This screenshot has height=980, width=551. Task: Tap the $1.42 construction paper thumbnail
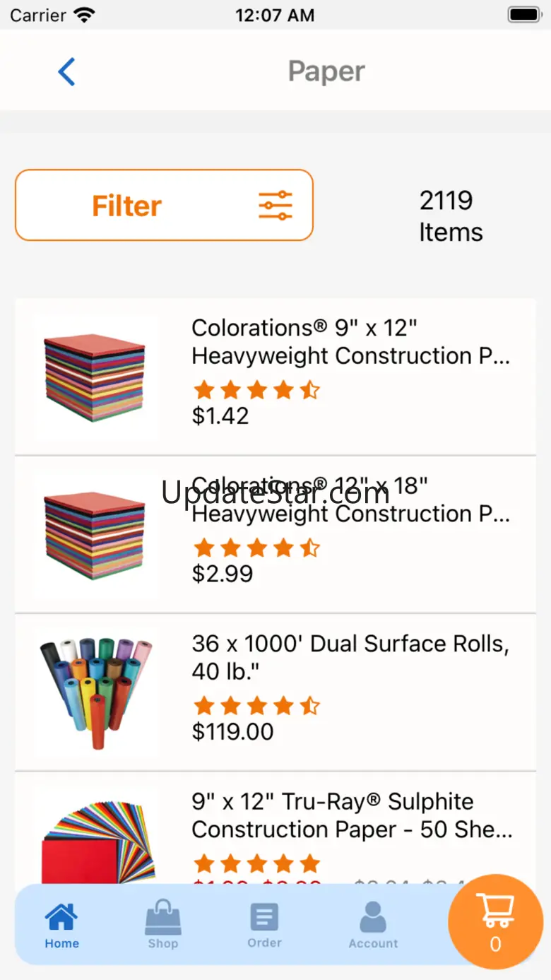click(x=95, y=378)
